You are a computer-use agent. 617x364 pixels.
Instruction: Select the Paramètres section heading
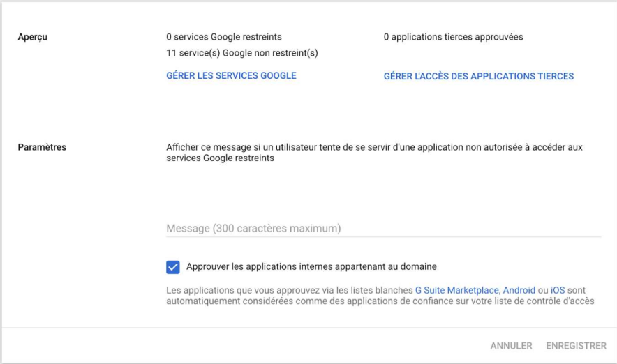(x=41, y=147)
